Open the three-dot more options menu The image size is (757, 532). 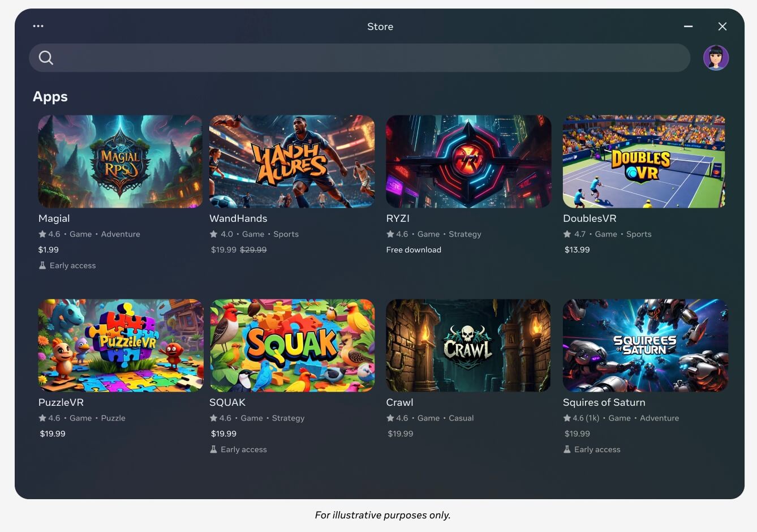tap(38, 26)
